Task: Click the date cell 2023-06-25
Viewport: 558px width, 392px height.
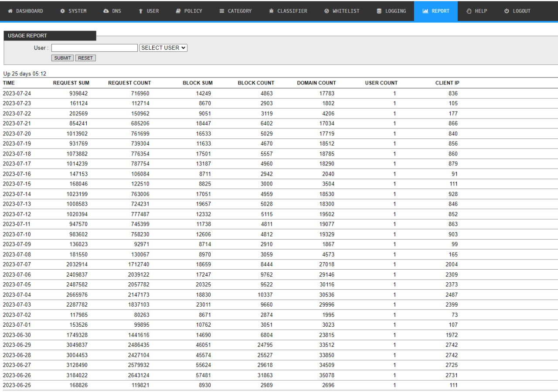Action: [x=17, y=385]
